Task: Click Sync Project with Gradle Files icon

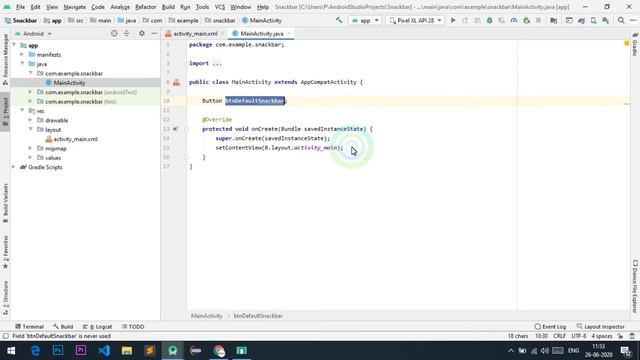Action: point(581,20)
